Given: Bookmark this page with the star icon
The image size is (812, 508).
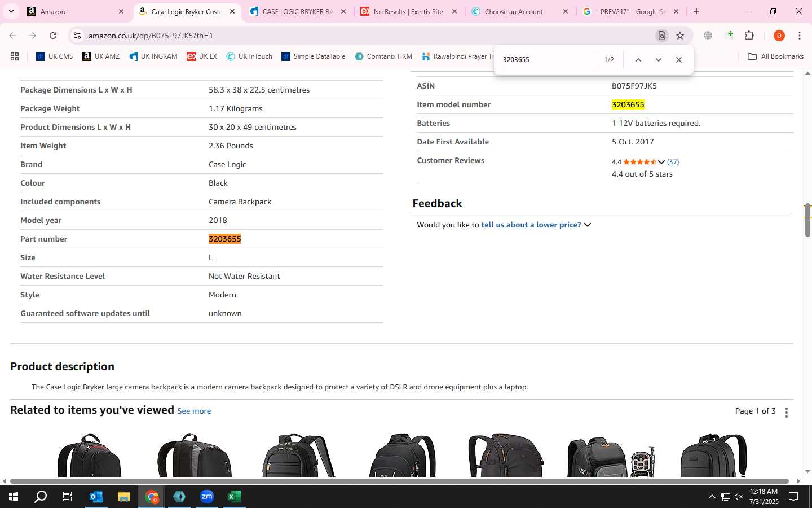Looking at the screenshot, I should [680, 36].
